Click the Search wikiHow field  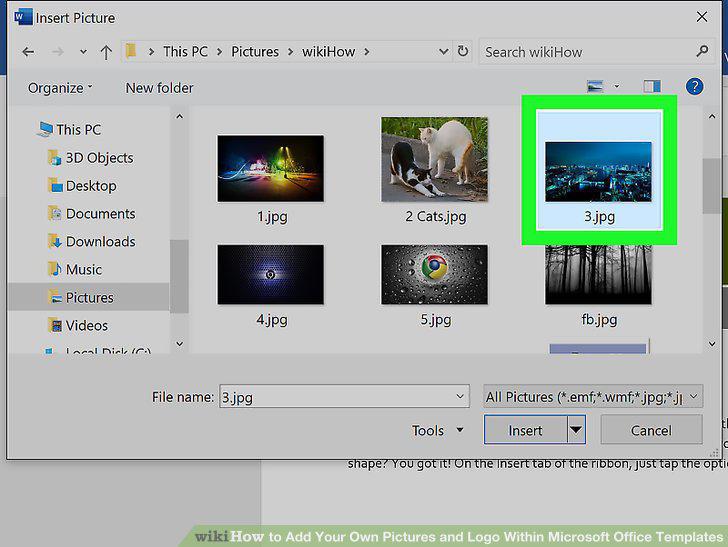coord(597,52)
